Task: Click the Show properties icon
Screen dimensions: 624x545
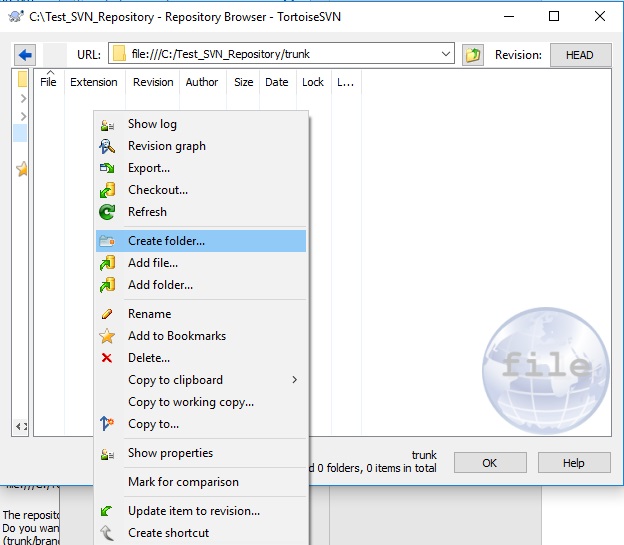Action: coord(107,454)
